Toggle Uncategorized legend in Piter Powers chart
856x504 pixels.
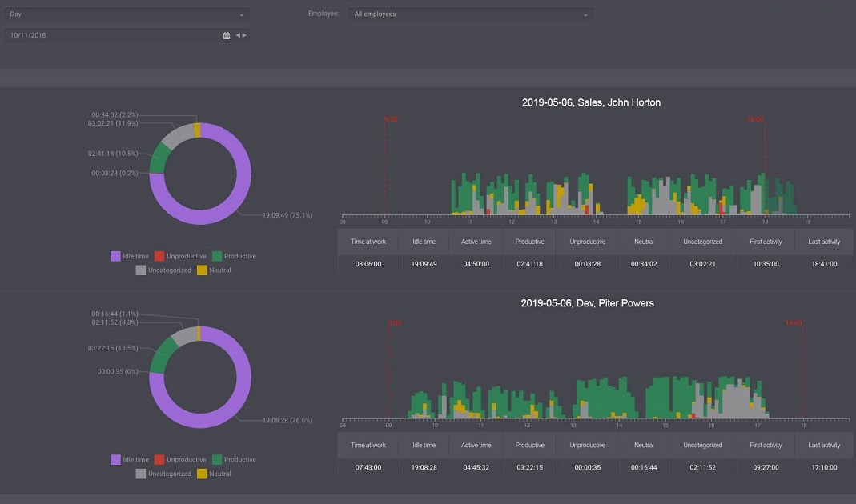(x=163, y=474)
